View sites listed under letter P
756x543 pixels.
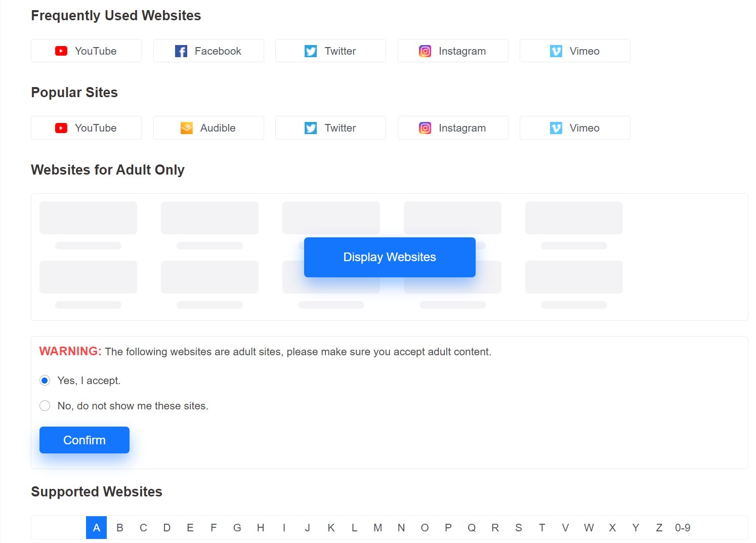(448, 528)
